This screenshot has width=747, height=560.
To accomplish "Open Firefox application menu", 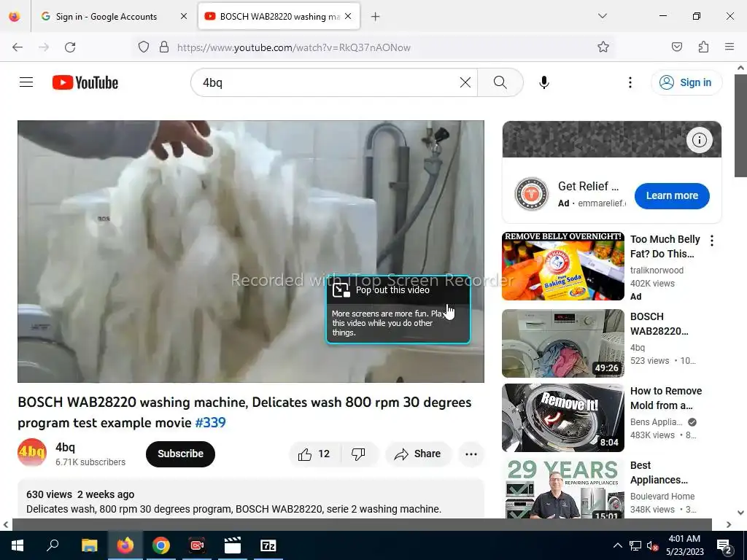I will [729, 47].
